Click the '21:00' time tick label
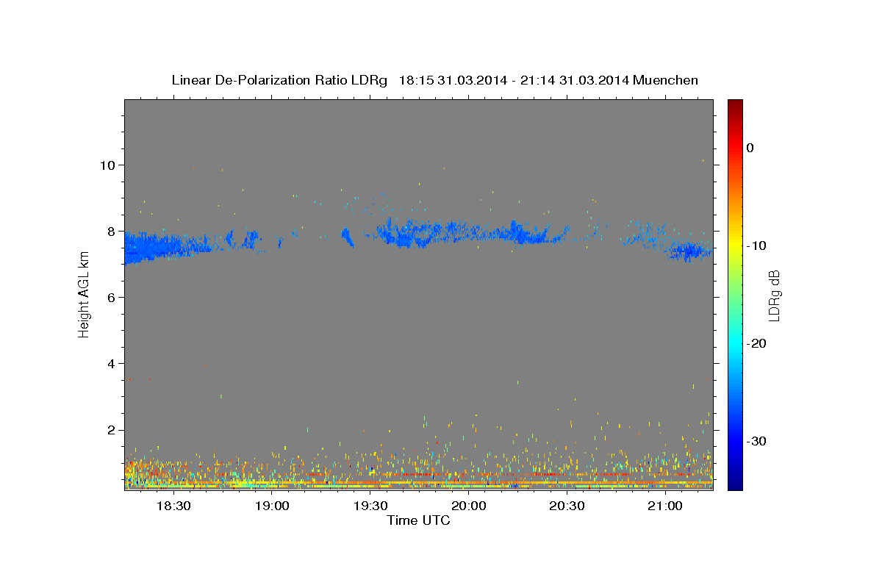The width and height of the screenshot is (882, 588). coord(664,506)
